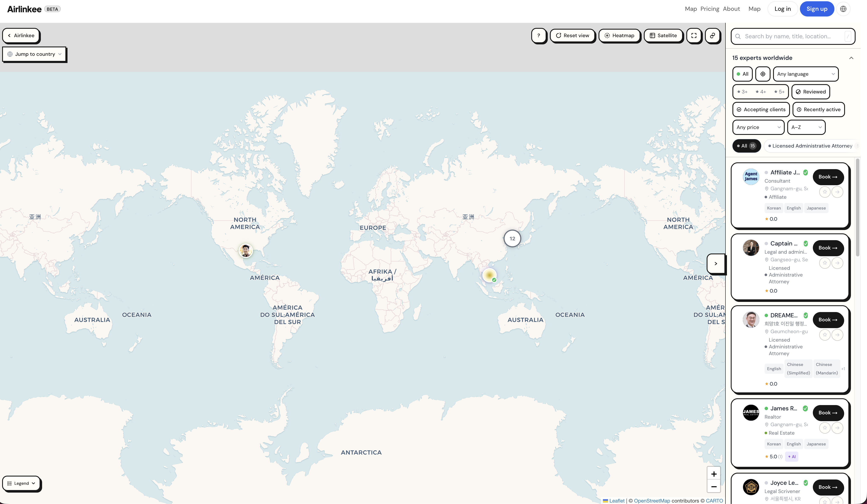Favorite Affiliate James with star icon
This screenshot has height=504, width=867.
[824, 192]
